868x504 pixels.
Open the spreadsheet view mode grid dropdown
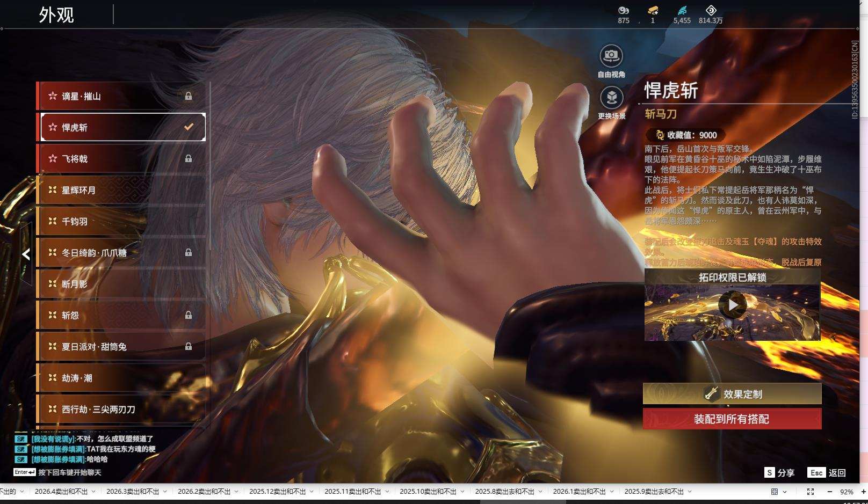pyautogui.click(x=779, y=491)
